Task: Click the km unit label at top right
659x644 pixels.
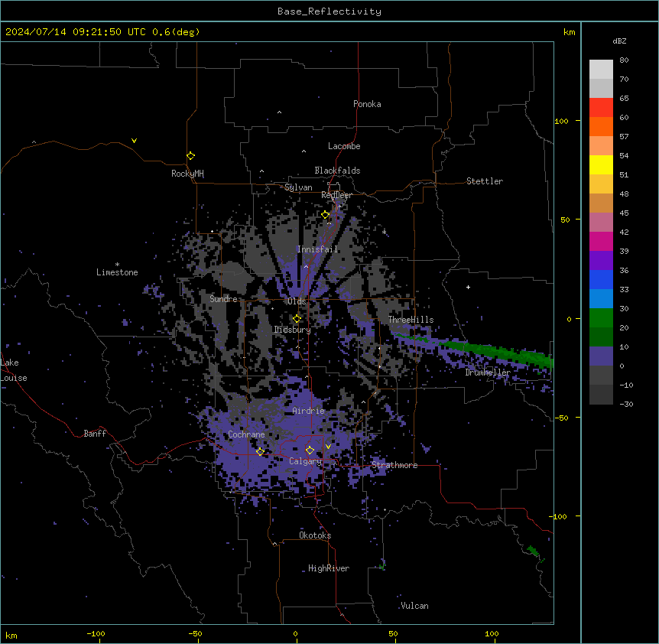Action: (569, 32)
